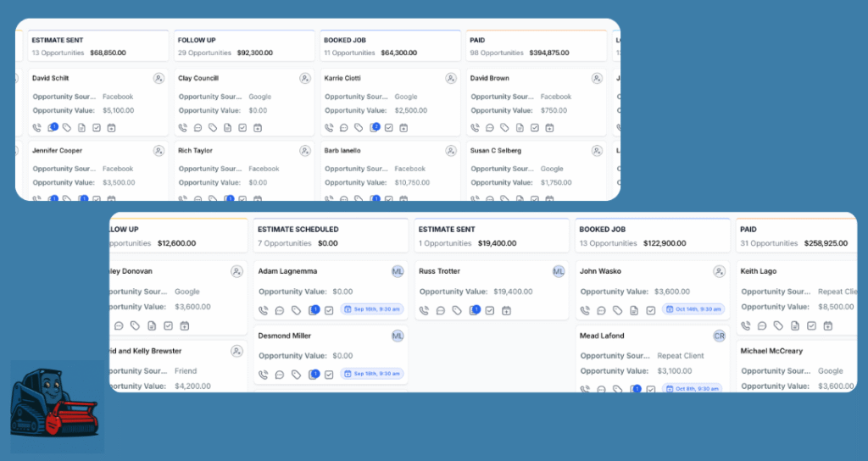Open Mead Lafond's opportunity name
The height and width of the screenshot is (461, 868).
tap(602, 336)
